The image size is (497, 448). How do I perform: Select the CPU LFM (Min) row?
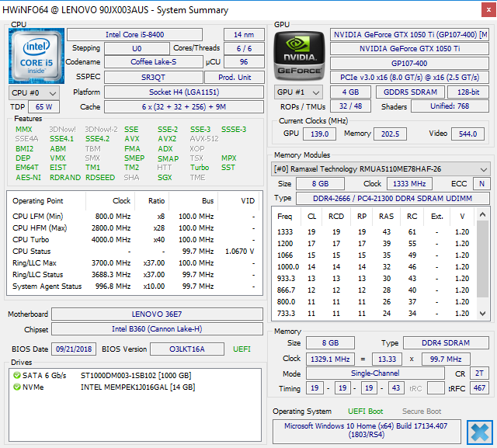[x=134, y=217]
